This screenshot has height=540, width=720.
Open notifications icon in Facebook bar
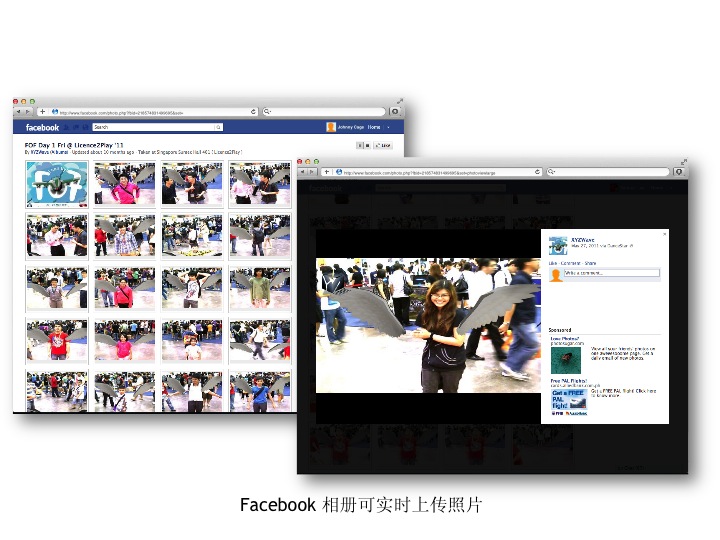coord(85,127)
